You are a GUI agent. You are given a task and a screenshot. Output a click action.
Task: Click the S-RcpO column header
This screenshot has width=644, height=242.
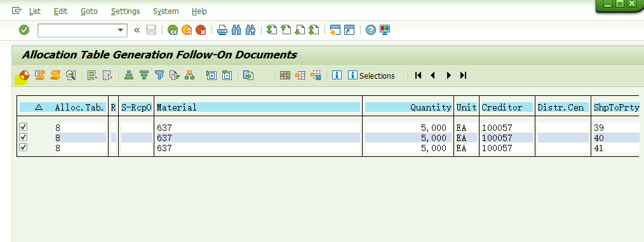pos(137,107)
